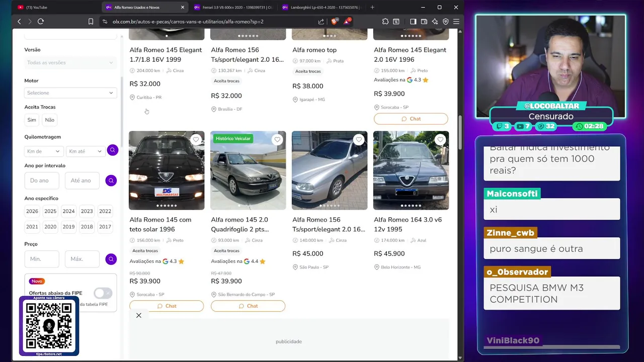This screenshot has height=362, width=644.
Task: Open the Brave Shields lion icon
Action: (334, 21)
